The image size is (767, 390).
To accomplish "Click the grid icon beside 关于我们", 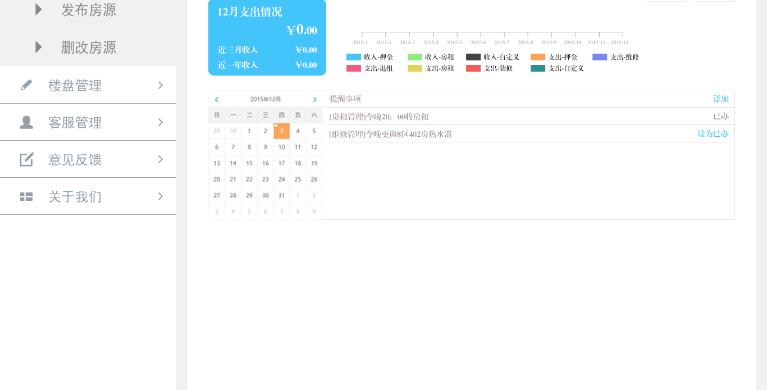I will 26,197.
